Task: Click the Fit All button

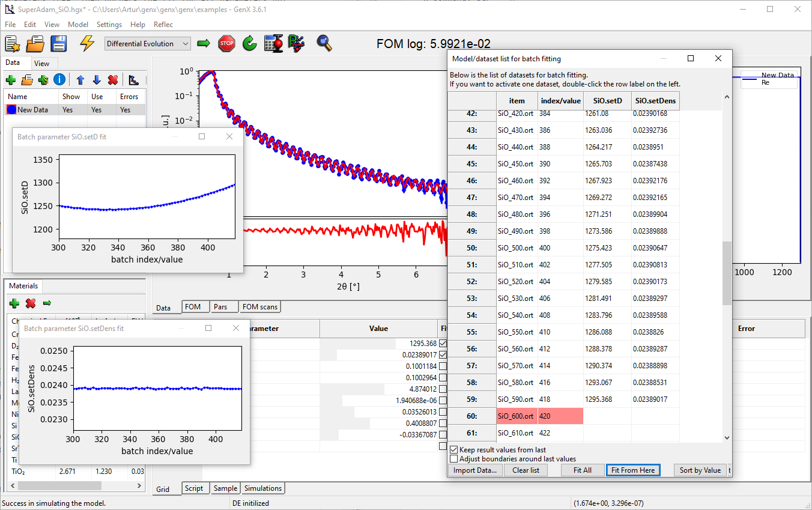Action: click(x=582, y=470)
